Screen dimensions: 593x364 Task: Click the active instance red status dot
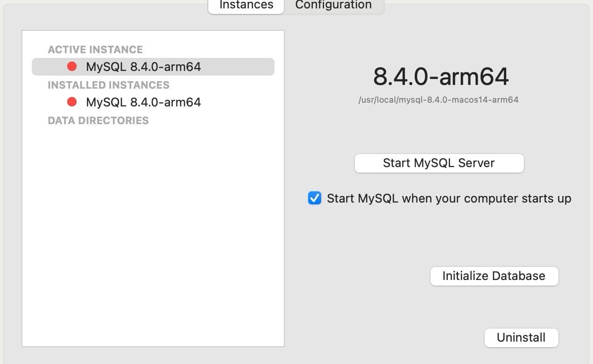pos(72,67)
